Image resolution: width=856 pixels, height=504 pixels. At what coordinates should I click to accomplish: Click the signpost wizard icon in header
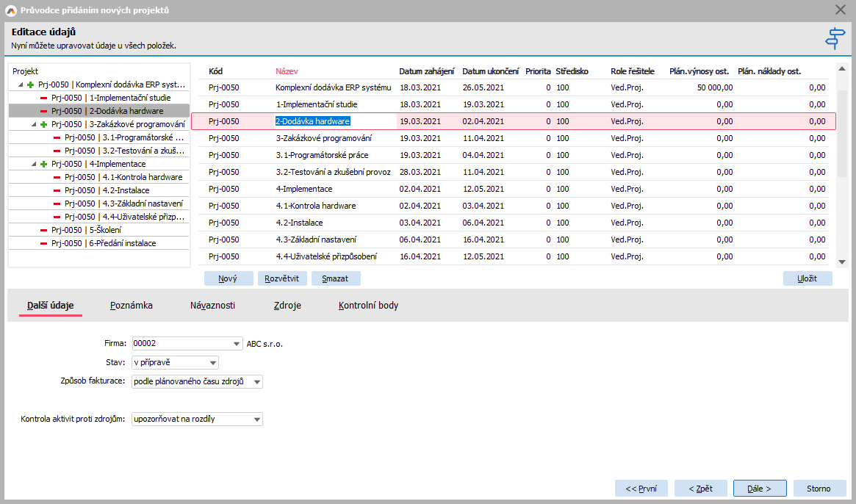(835, 38)
